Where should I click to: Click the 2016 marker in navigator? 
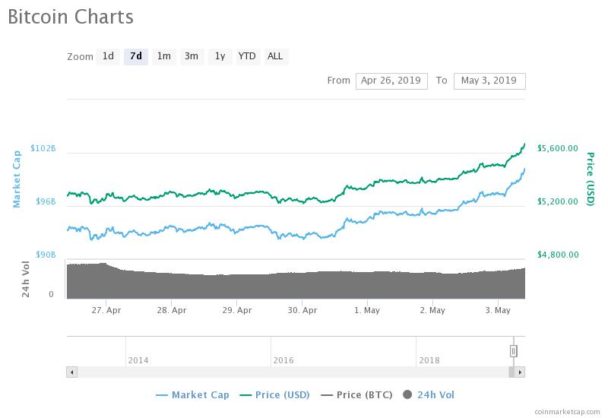(x=283, y=360)
